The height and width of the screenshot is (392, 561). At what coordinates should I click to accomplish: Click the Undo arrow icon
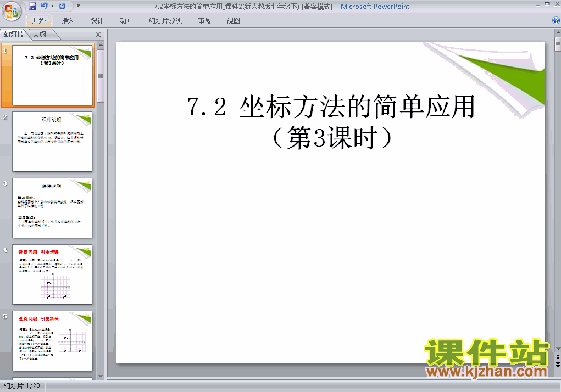click(x=45, y=6)
